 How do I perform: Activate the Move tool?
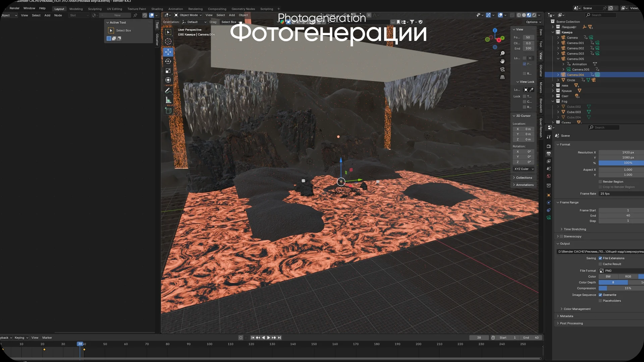pos(168,52)
